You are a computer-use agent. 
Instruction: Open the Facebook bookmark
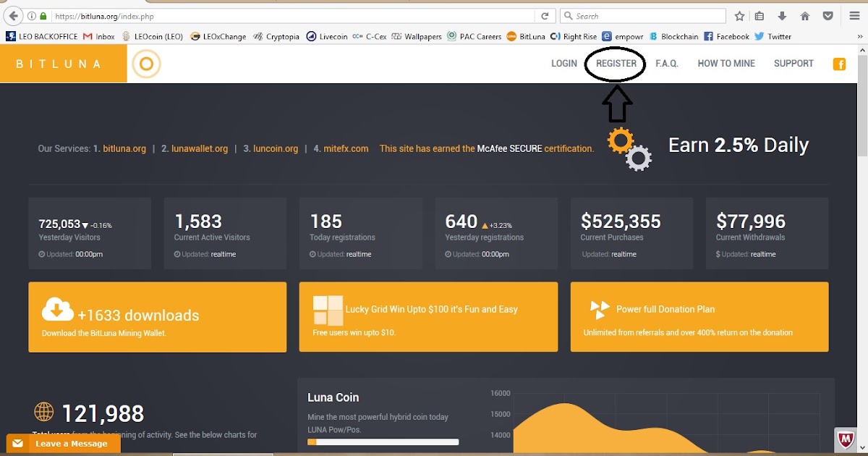point(727,36)
